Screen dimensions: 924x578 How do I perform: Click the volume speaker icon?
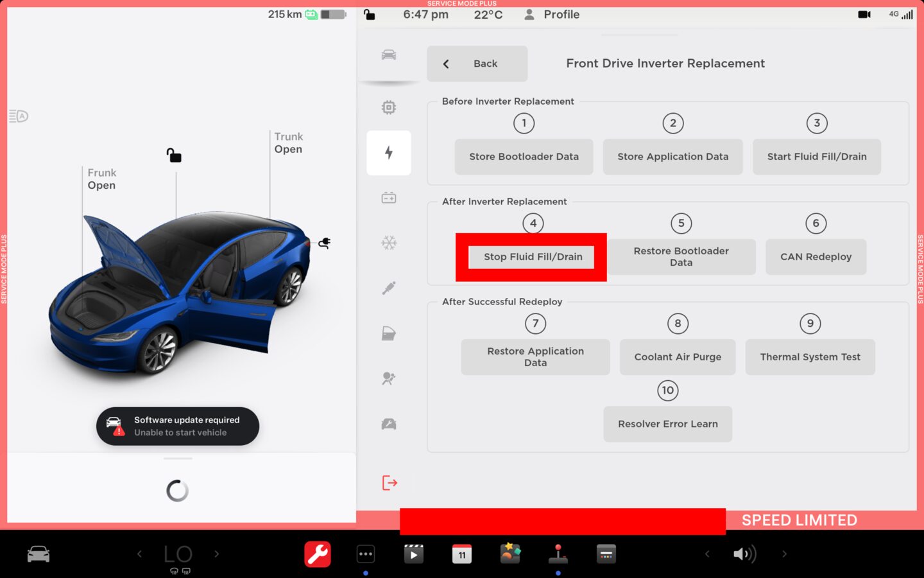point(744,554)
